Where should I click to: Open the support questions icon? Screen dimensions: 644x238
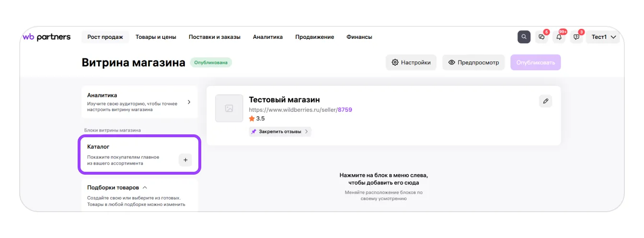coord(576,37)
